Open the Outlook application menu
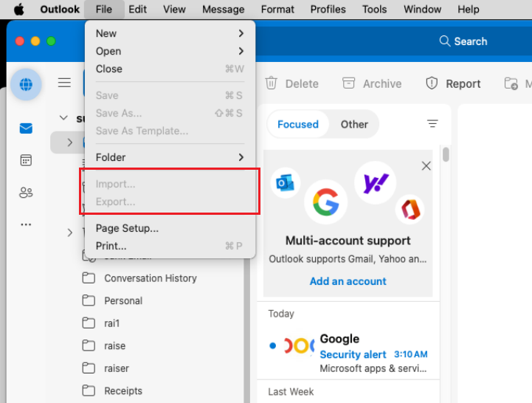 click(60, 9)
